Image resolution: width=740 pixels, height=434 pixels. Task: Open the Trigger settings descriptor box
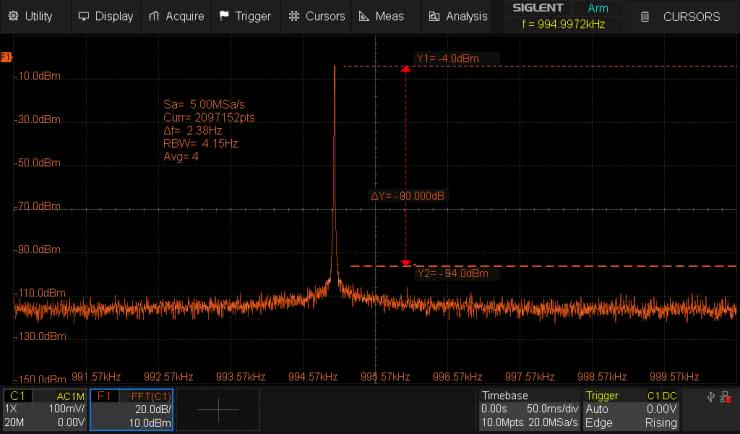tap(632, 410)
